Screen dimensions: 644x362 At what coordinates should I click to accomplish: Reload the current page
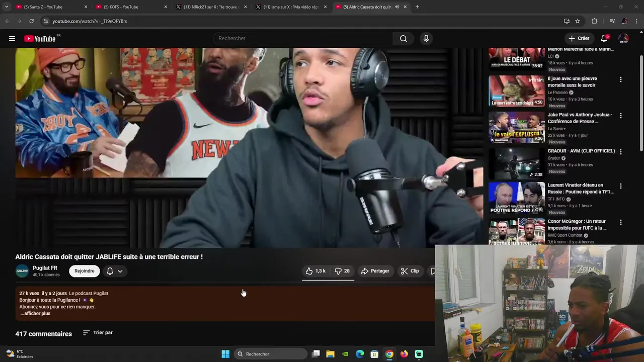31,21
